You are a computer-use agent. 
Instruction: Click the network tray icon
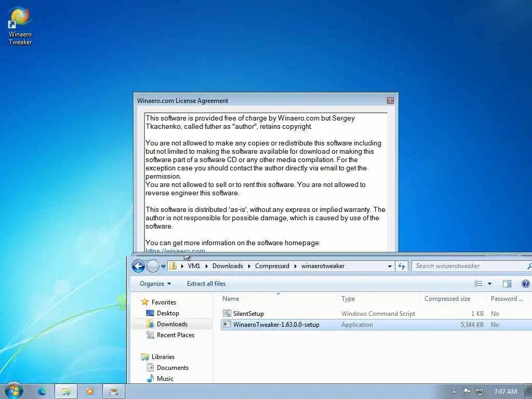[480, 392]
